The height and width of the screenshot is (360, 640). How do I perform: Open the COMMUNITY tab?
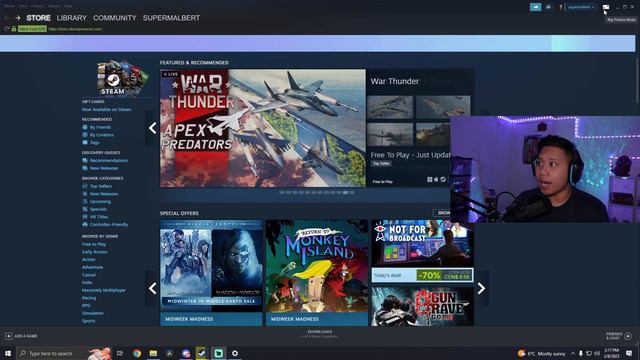pos(115,18)
